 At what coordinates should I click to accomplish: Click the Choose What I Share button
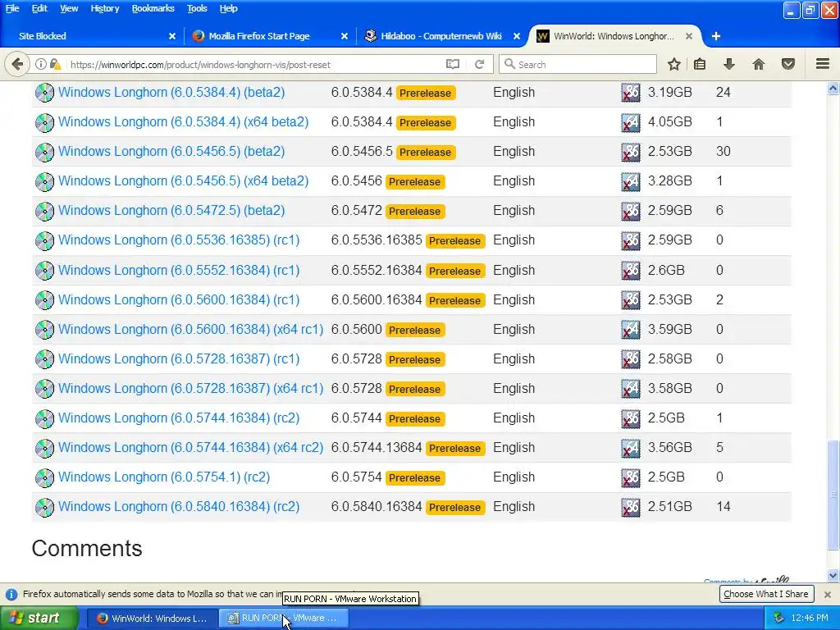click(x=765, y=594)
